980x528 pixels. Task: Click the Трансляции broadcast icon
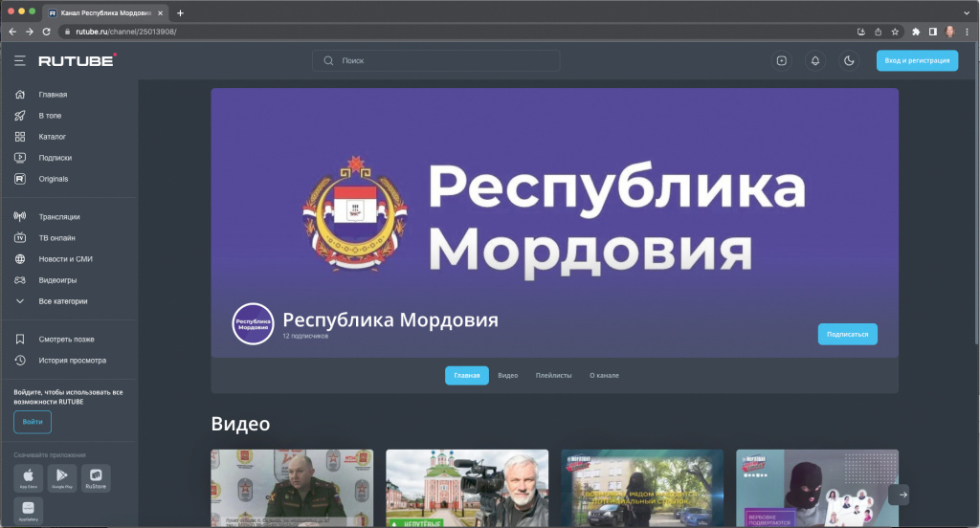20,217
